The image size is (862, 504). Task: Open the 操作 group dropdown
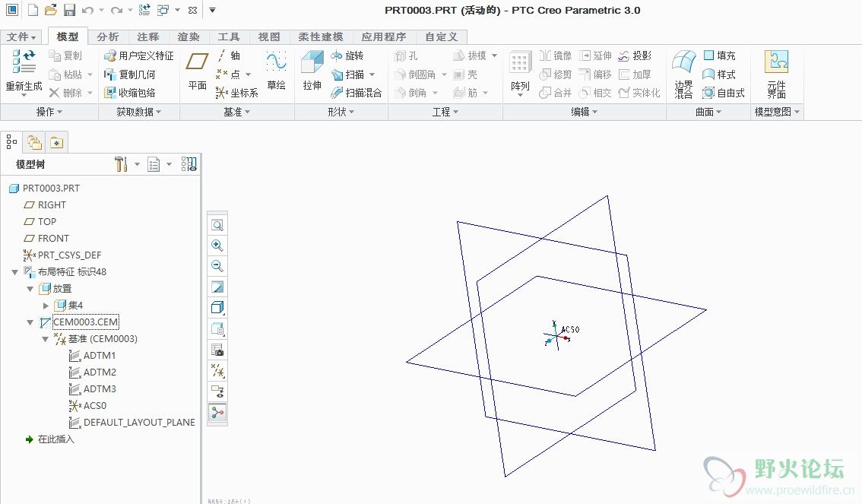(49, 112)
